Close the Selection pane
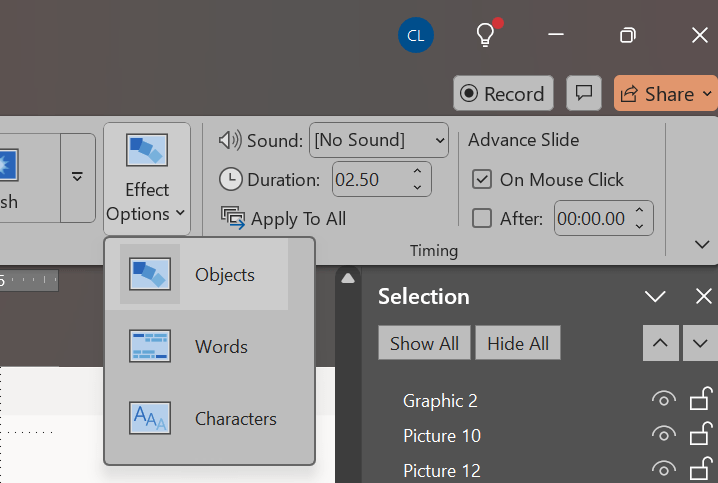Screen dimensions: 718x483 tap(703, 296)
